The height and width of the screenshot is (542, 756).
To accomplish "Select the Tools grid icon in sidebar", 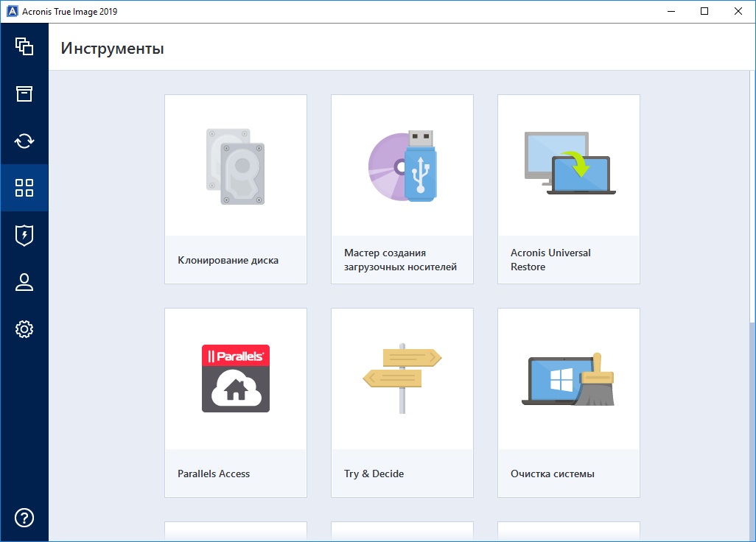I will pyautogui.click(x=24, y=188).
